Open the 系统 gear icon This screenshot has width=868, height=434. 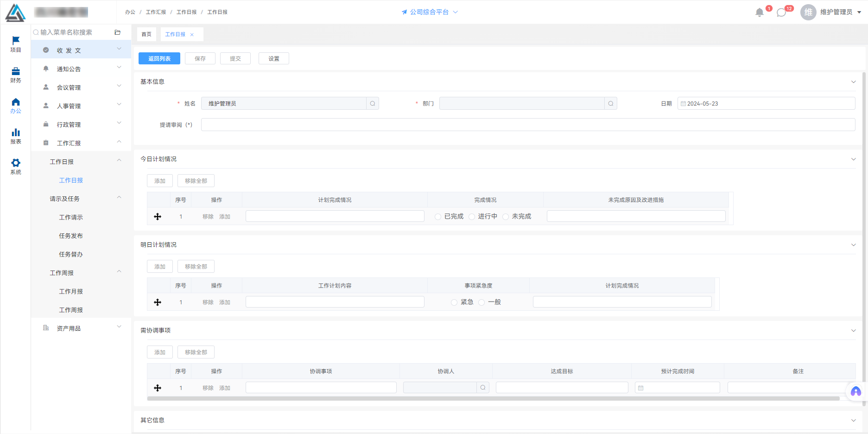[16, 163]
